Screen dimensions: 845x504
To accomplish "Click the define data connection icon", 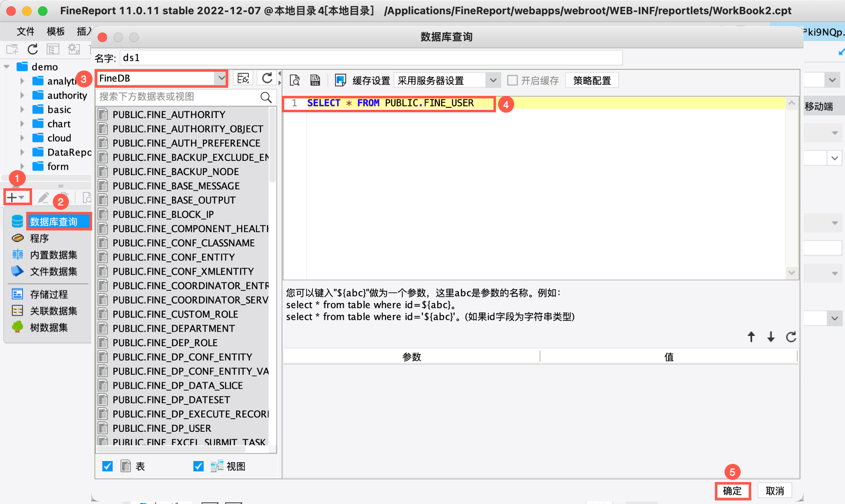I will click(243, 78).
